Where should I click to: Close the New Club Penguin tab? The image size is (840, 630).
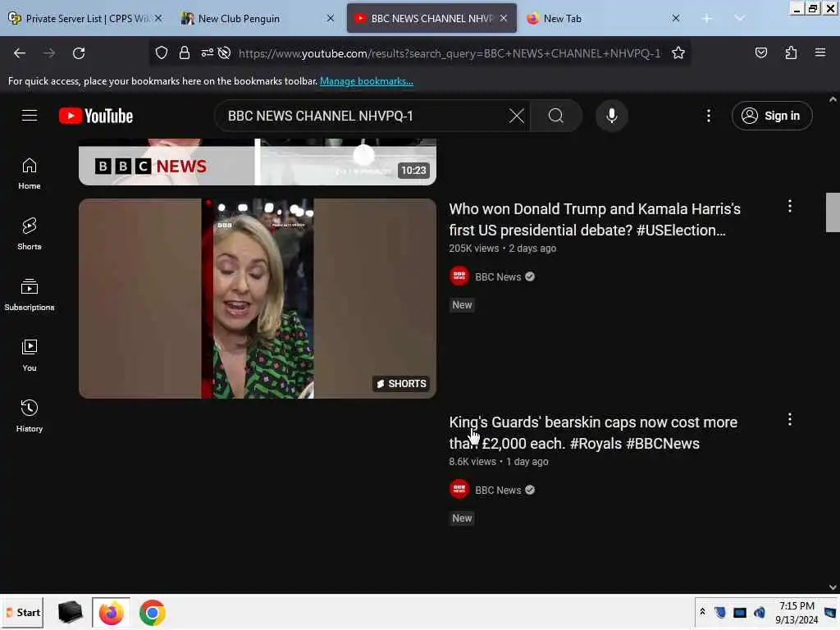[331, 18]
